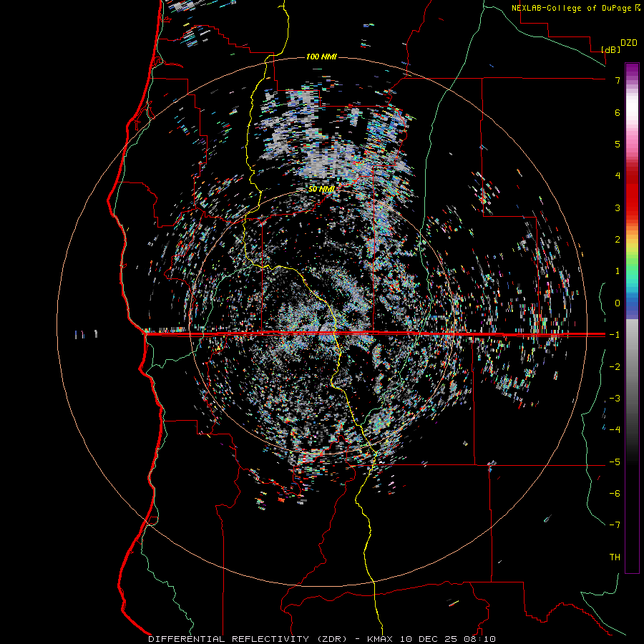Viewport: 644px width, 644px height.
Task: Click the TH threshold label on the legend
Action: click(x=615, y=557)
